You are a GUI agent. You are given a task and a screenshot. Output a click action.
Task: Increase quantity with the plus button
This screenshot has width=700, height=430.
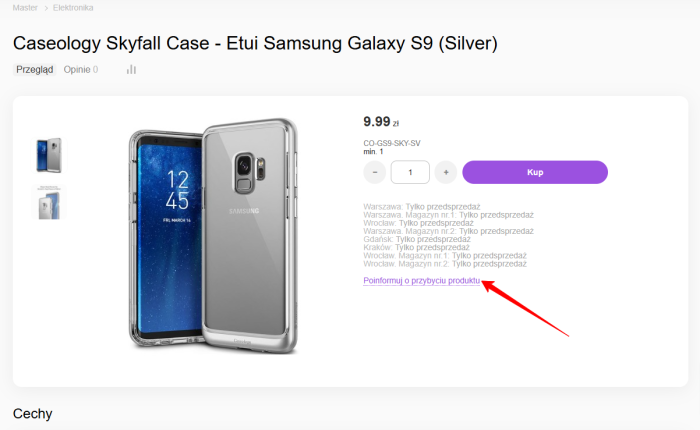tap(446, 172)
